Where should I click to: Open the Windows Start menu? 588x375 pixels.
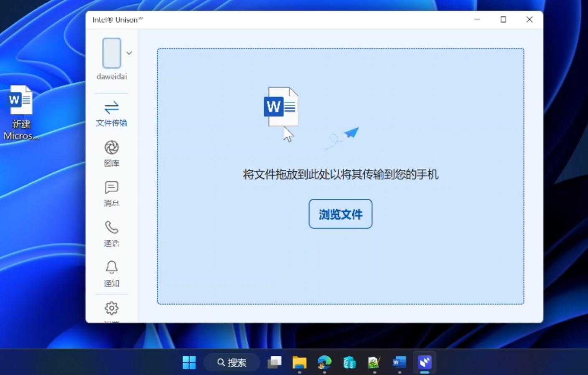pos(189,362)
